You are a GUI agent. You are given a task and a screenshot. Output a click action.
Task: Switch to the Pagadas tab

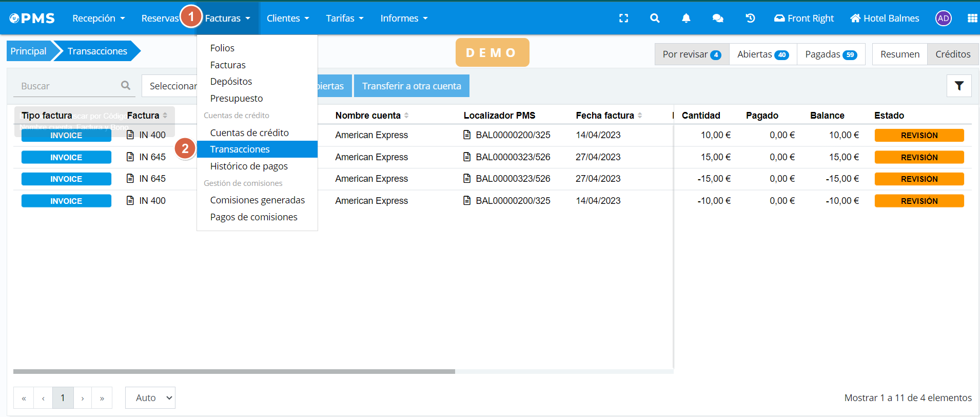click(830, 54)
